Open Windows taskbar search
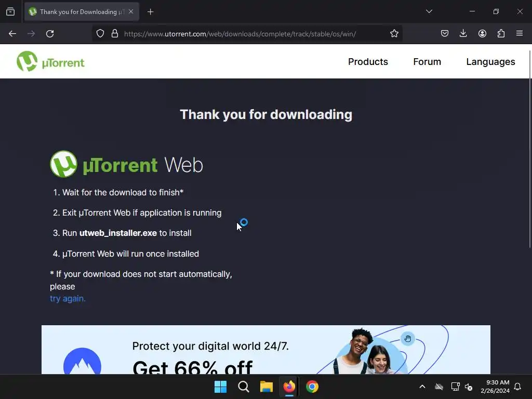532x399 pixels. (x=243, y=387)
